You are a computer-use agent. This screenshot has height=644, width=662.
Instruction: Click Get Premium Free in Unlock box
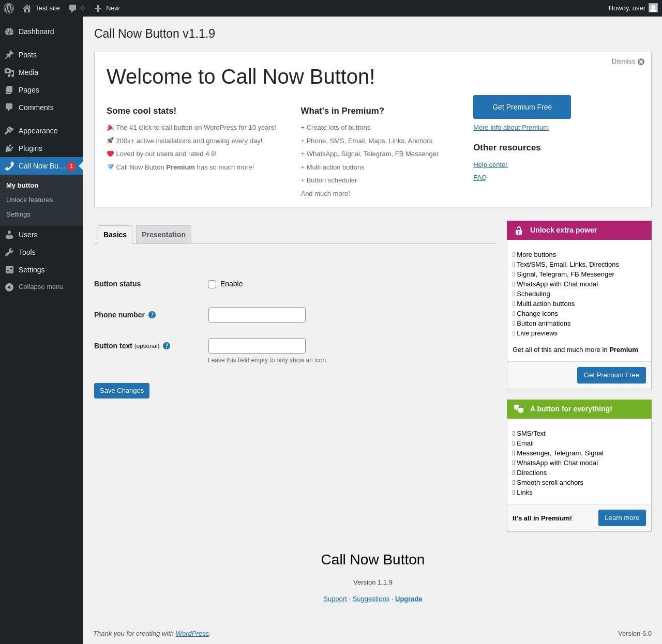click(x=611, y=375)
